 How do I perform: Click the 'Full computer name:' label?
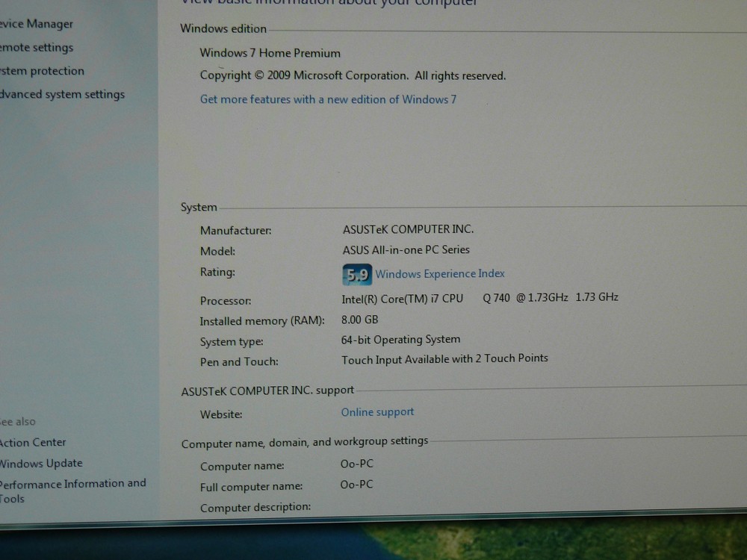tap(252, 487)
